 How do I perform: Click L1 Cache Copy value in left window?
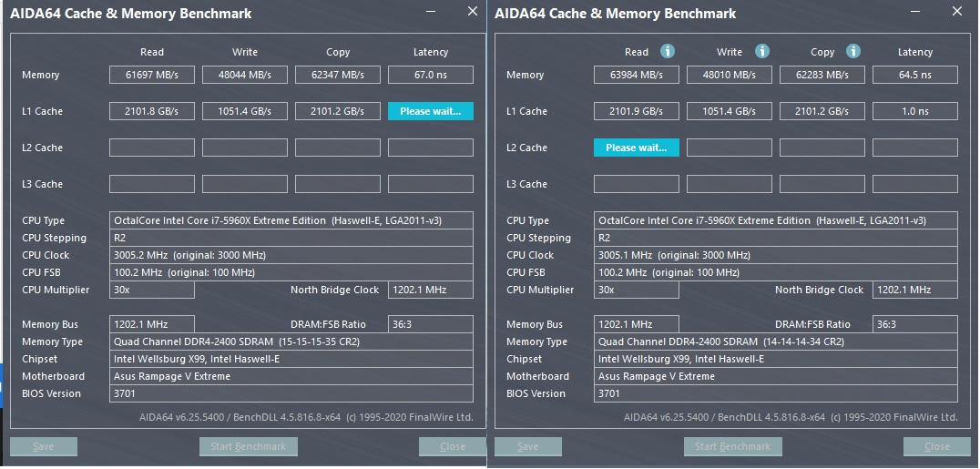pos(338,111)
